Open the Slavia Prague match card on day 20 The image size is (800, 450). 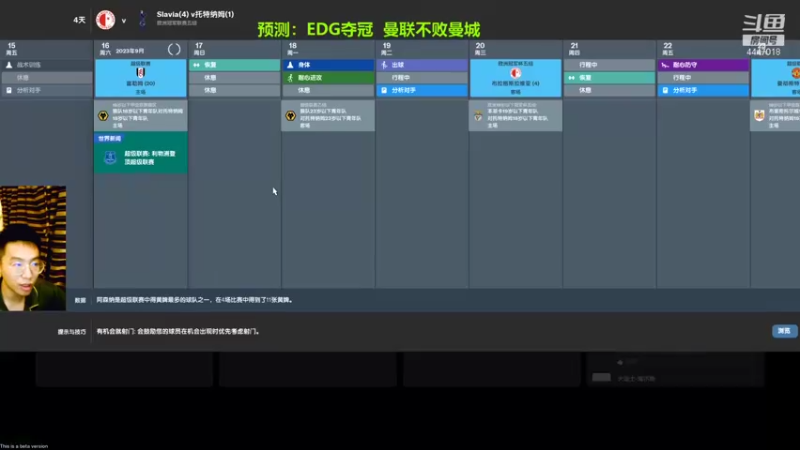pos(516,78)
